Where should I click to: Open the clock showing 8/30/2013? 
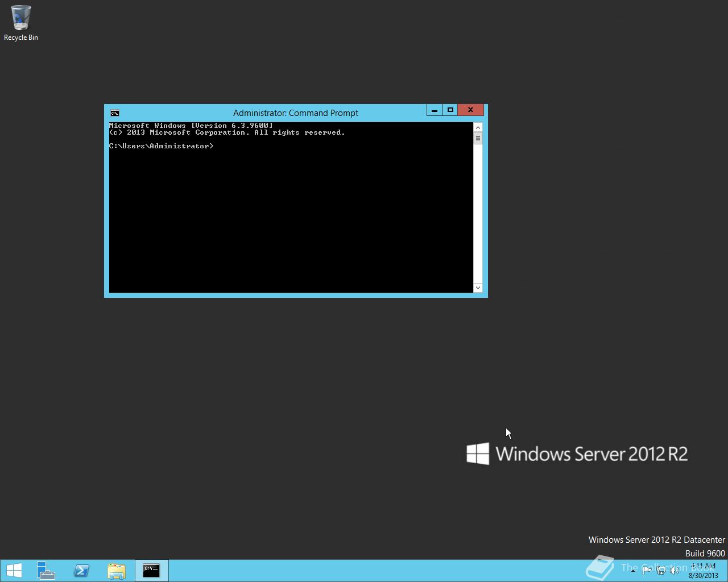(x=704, y=571)
